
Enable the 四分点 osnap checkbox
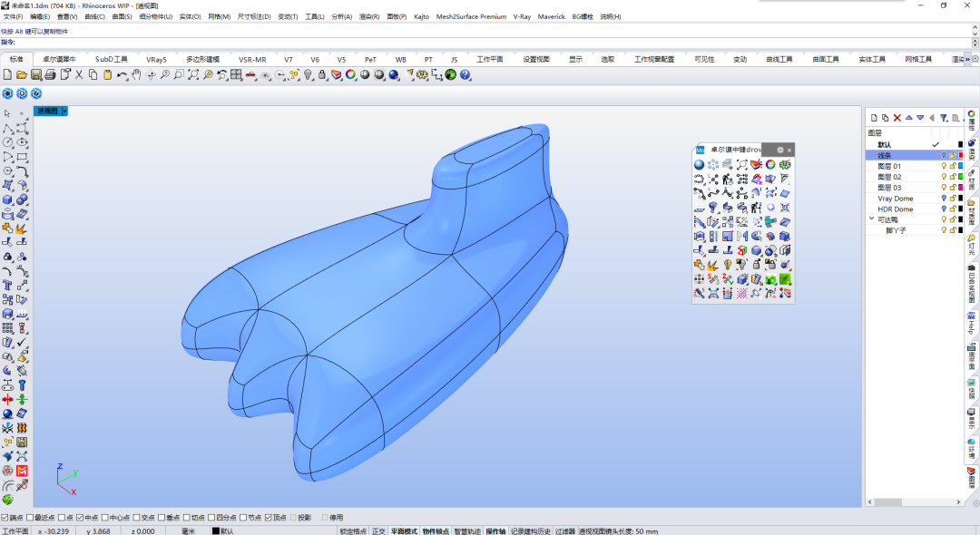(x=211, y=518)
